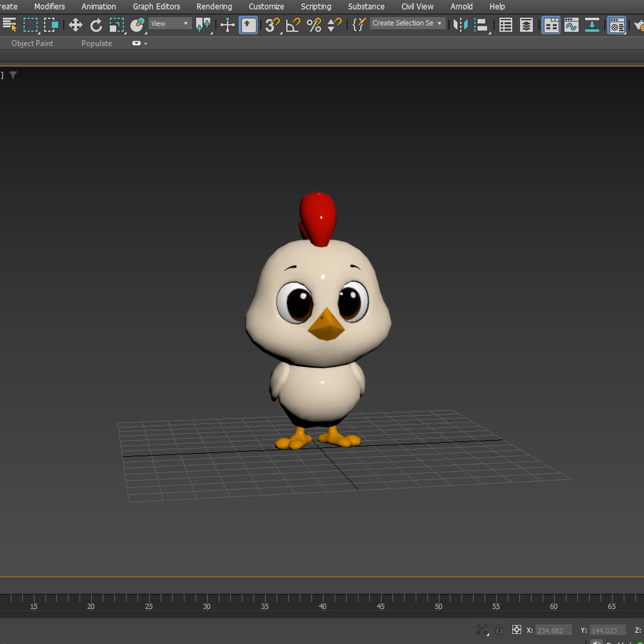Open the Scene Explorer toggle icon
The height and width of the screenshot is (644, 644).
(506, 24)
